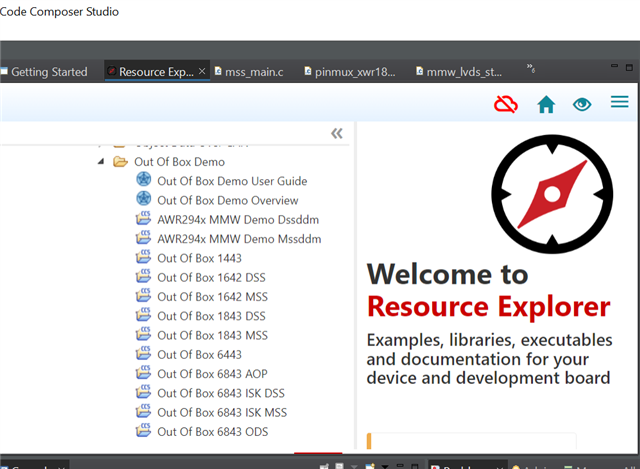640x469 pixels.
Task: Select AWR294x MMW Demo Mssddm project
Action: point(239,239)
